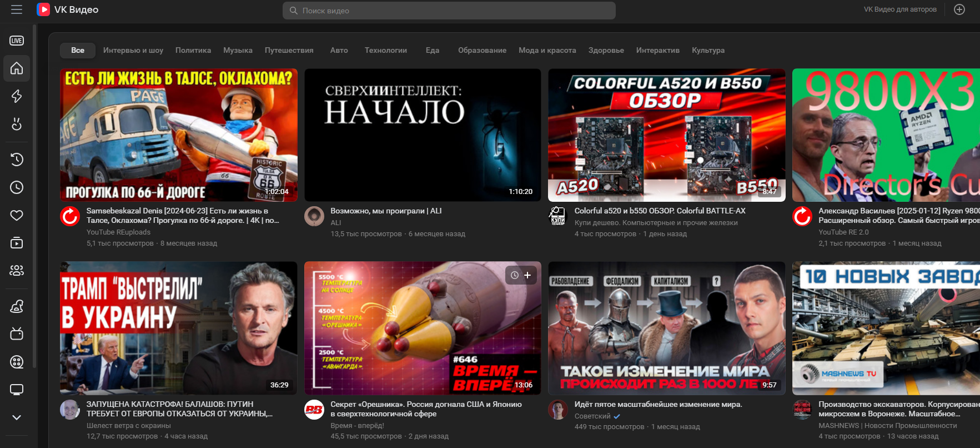Open Colorful a520 и b550 ОБЗОР title
Viewport: 980px width, 448px height.
coord(660,211)
